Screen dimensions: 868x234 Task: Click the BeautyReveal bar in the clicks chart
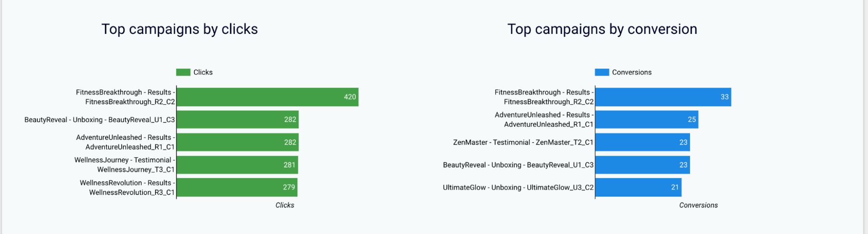pos(238,119)
